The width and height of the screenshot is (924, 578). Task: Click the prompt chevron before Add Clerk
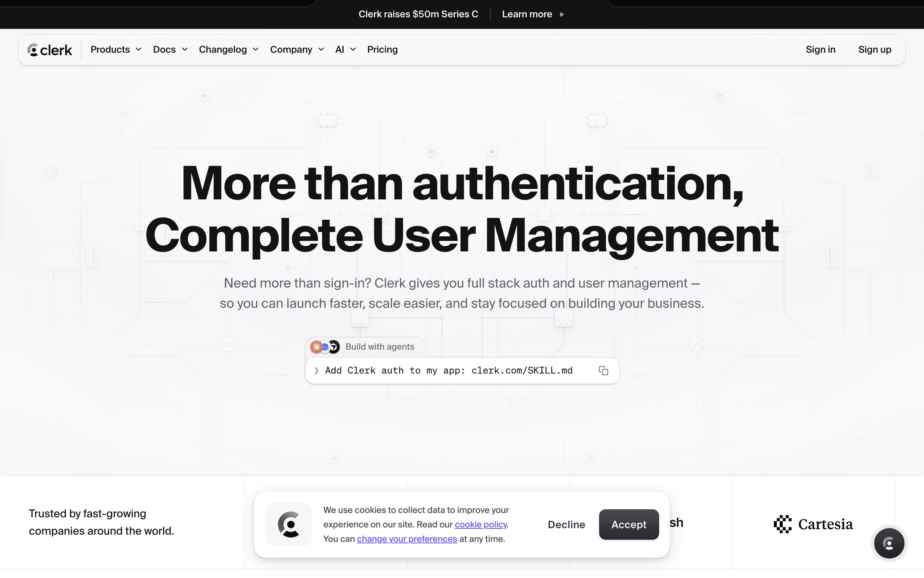(316, 370)
